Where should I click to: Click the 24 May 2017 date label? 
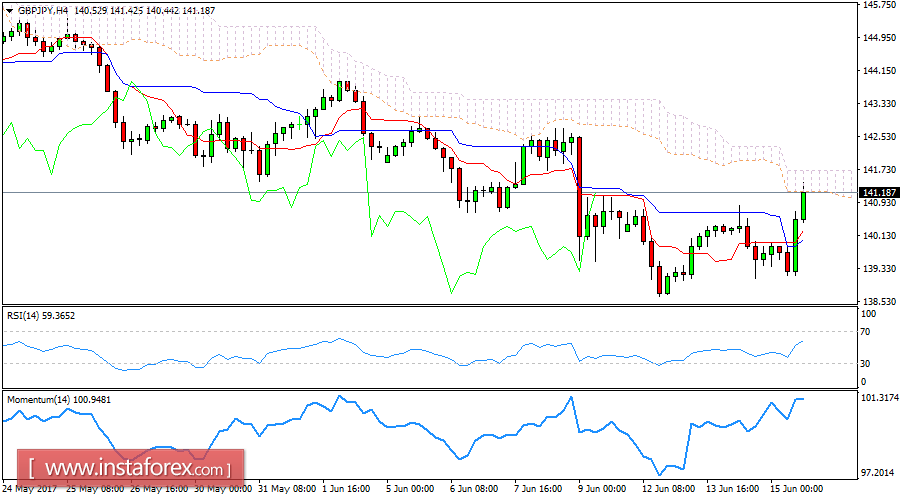coord(30,489)
